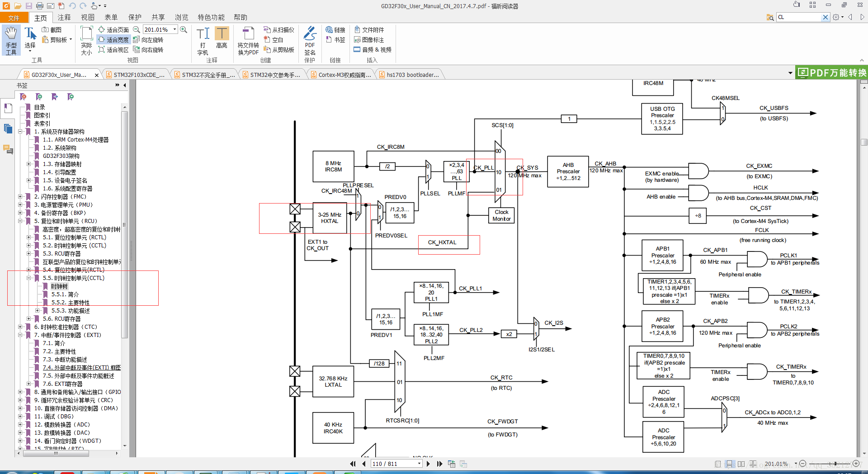Collapse bookmark 5. 复位和时钟单元 (RCU)
Image resolution: width=868 pixels, height=474 pixels.
coord(20,221)
